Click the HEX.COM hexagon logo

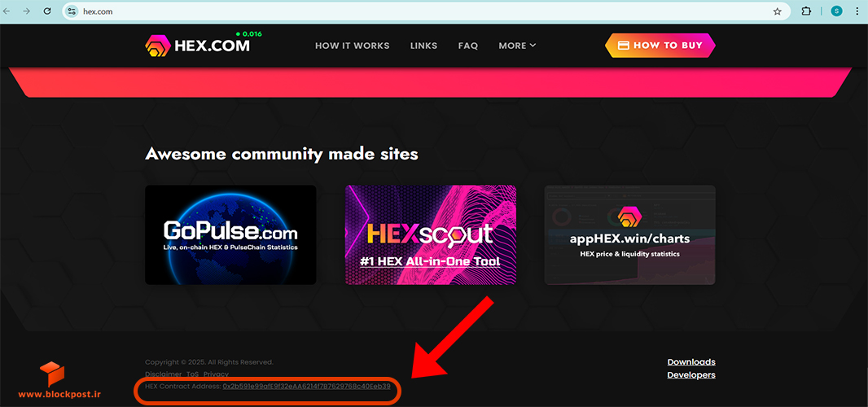pos(158,46)
